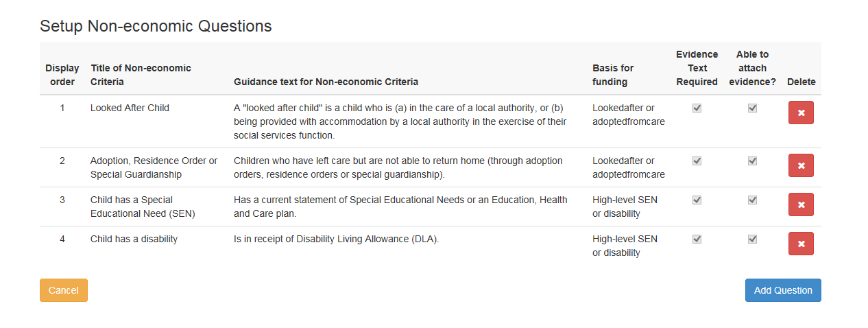868x328 pixels.
Task: Click the Display order column header
Action: (x=62, y=75)
